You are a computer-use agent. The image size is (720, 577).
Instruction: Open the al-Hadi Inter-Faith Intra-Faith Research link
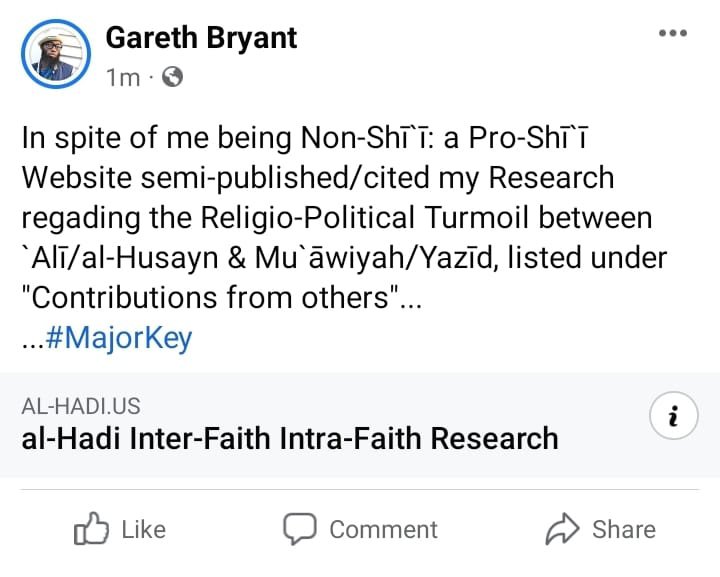(x=290, y=438)
